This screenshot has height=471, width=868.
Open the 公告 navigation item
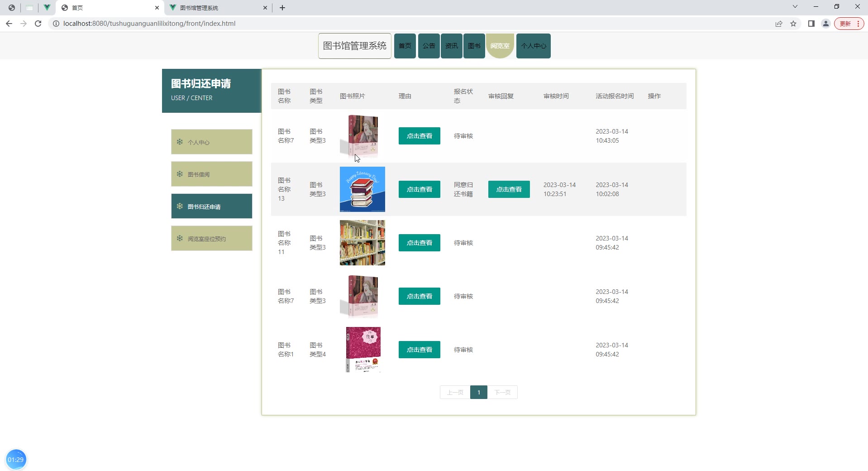[x=429, y=46]
